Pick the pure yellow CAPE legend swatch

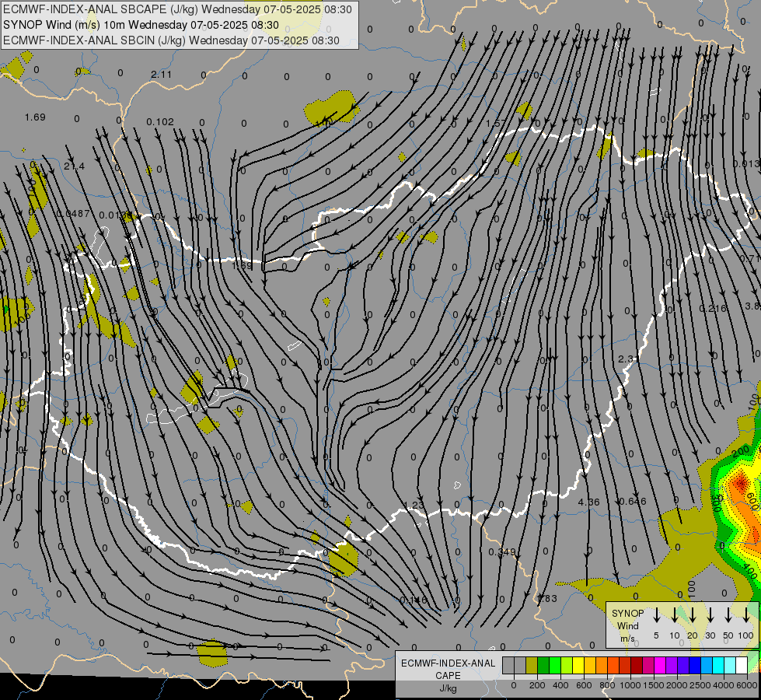tap(578, 665)
